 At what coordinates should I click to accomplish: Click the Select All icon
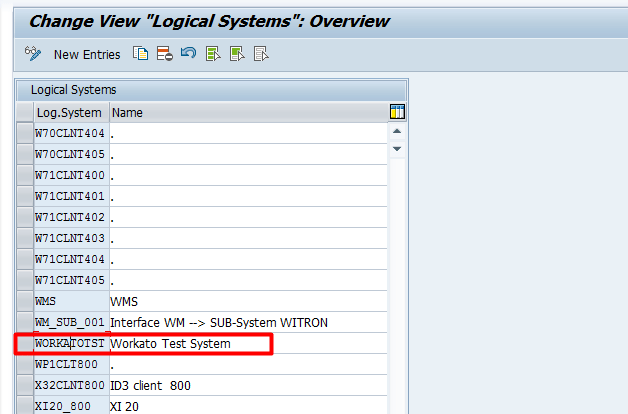pos(213,54)
